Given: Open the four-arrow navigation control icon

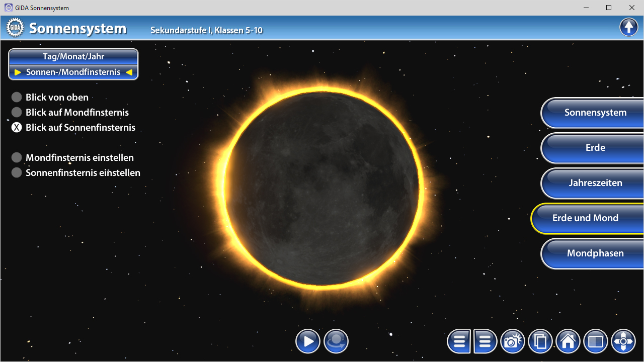Looking at the screenshot, I should [x=623, y=342].
